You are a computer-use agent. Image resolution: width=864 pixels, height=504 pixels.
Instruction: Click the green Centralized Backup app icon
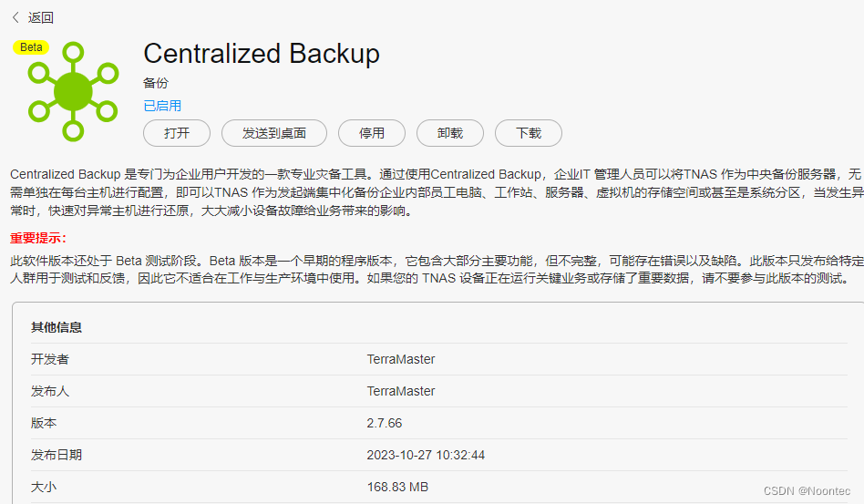(x=73, y=91)
